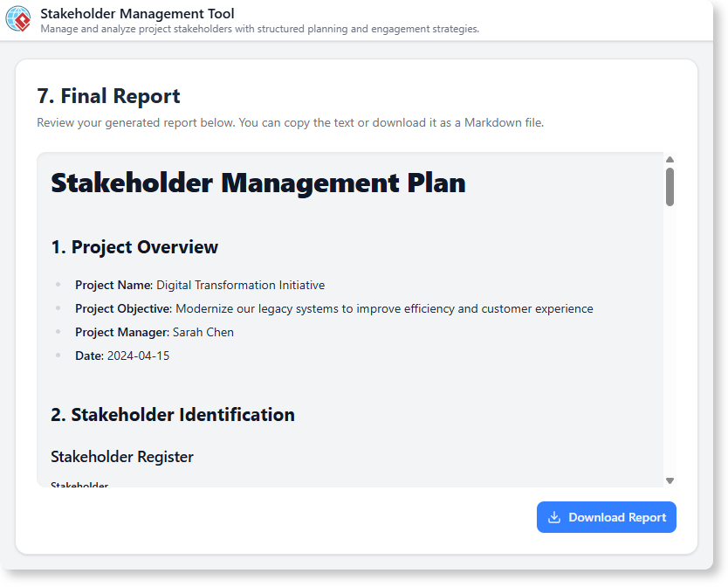Select the Download Report button
The image size is (728, 587).
tap(606, 517)
